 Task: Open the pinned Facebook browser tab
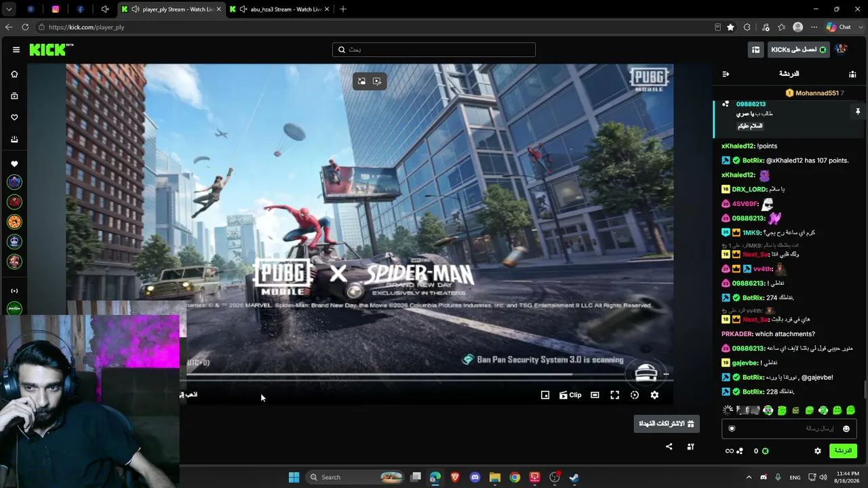[80, 9]
